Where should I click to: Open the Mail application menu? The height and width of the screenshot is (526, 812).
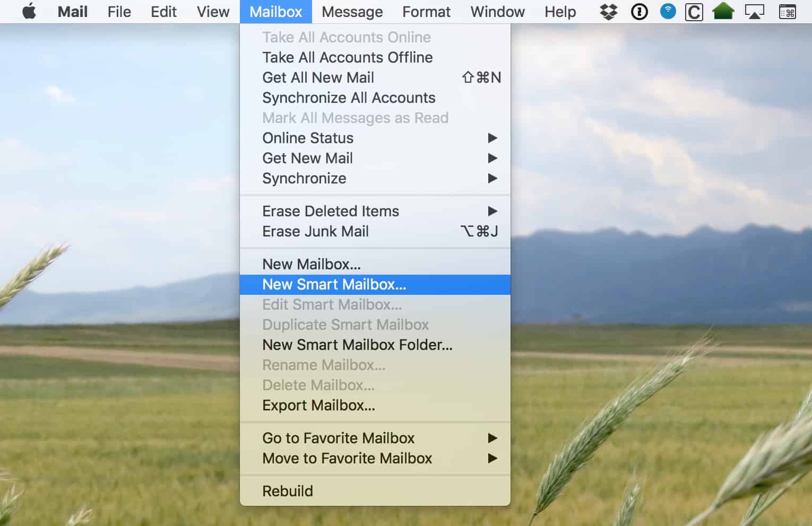[x=73, y=12]
